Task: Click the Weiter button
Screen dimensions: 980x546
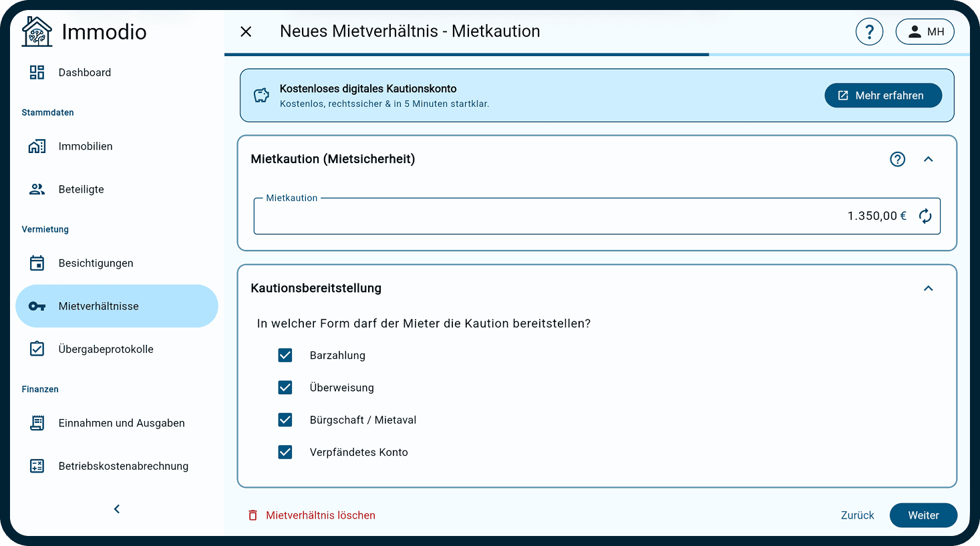Action: point(923,515)
